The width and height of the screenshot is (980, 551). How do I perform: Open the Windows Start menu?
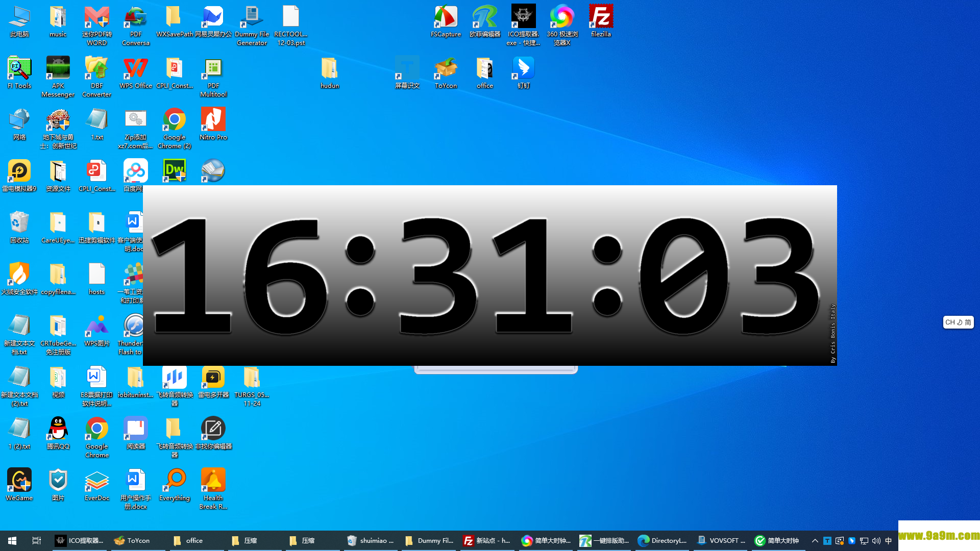[x=12, y=540]
